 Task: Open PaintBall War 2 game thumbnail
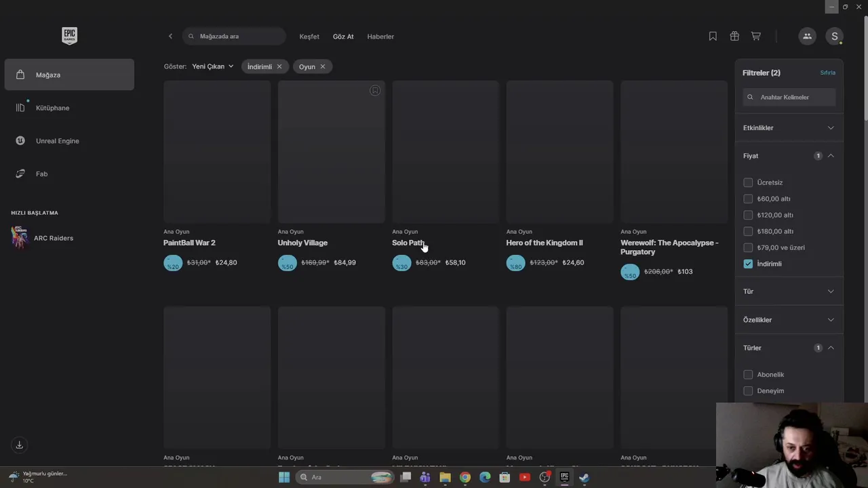(217, 152)
